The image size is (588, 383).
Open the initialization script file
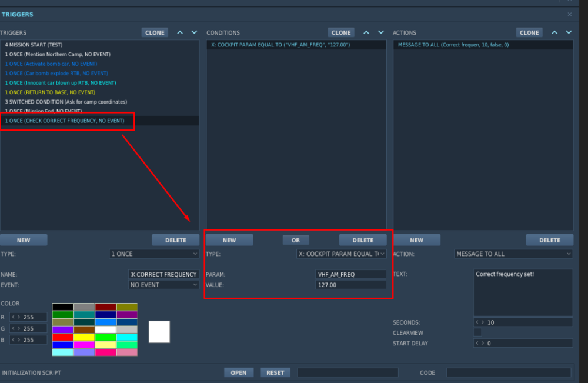click(x=239, y=372)
